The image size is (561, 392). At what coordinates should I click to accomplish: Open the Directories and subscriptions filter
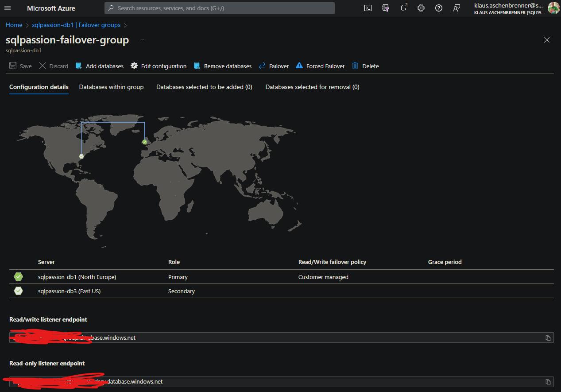pyautogui.click(x=386, y=8)
